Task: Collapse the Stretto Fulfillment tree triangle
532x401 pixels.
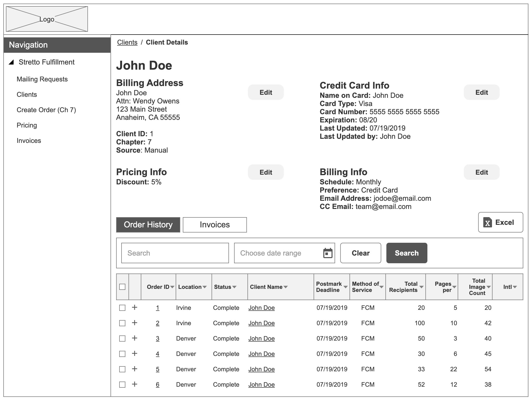Action: click(x=11, y=62)
